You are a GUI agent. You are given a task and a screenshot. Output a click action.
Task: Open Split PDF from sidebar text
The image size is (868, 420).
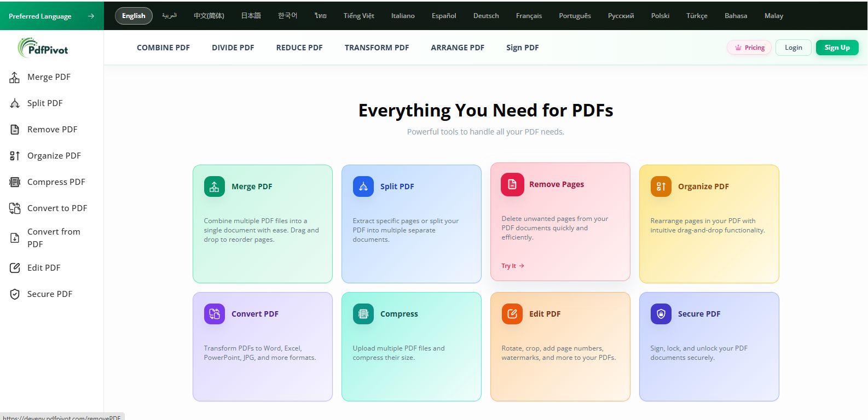pos(45,103)
